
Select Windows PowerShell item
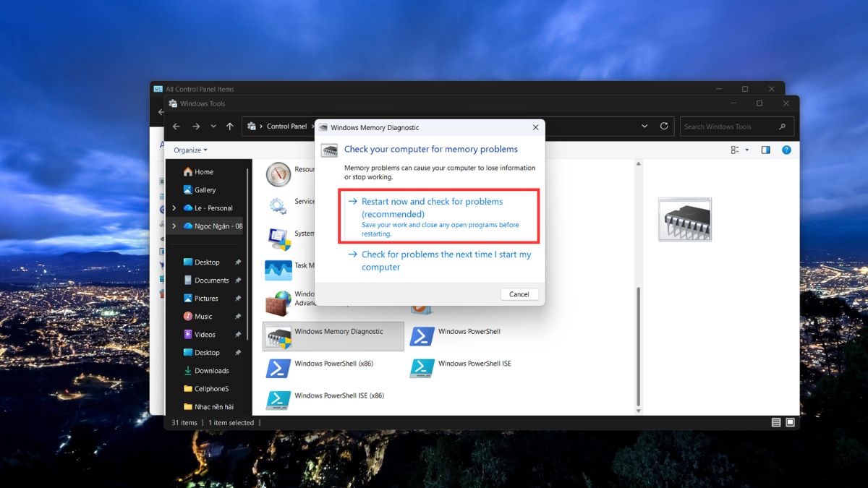(x=457, y=336)
